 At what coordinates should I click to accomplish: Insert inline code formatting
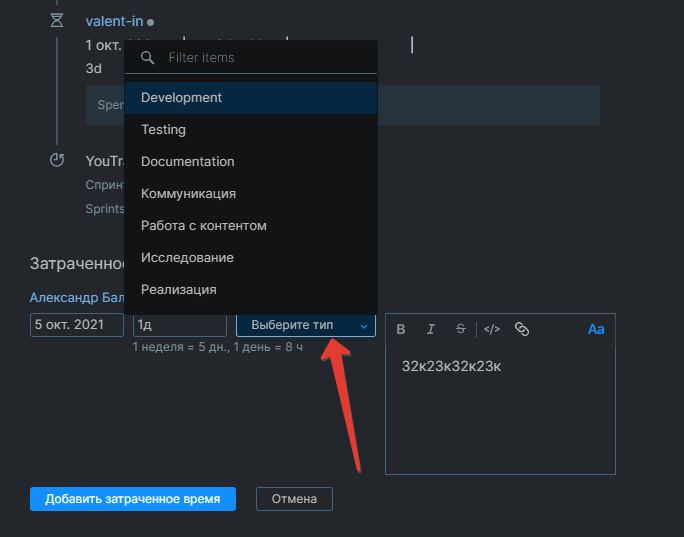coord(491,329)
